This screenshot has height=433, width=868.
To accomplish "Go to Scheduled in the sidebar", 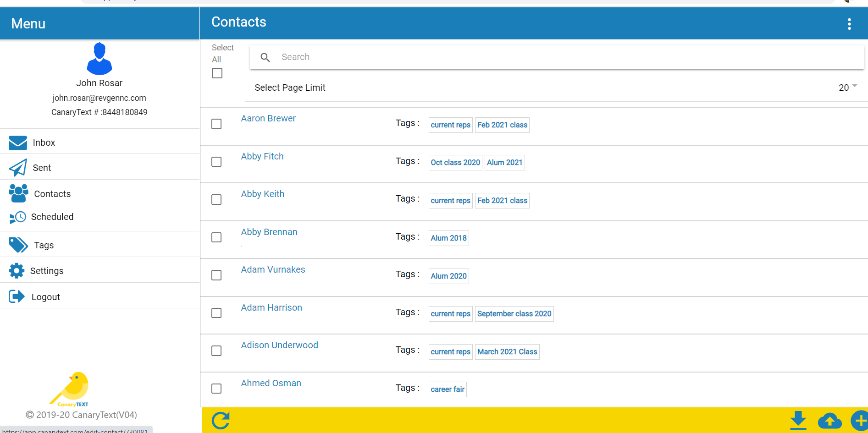I will point(52,217).
